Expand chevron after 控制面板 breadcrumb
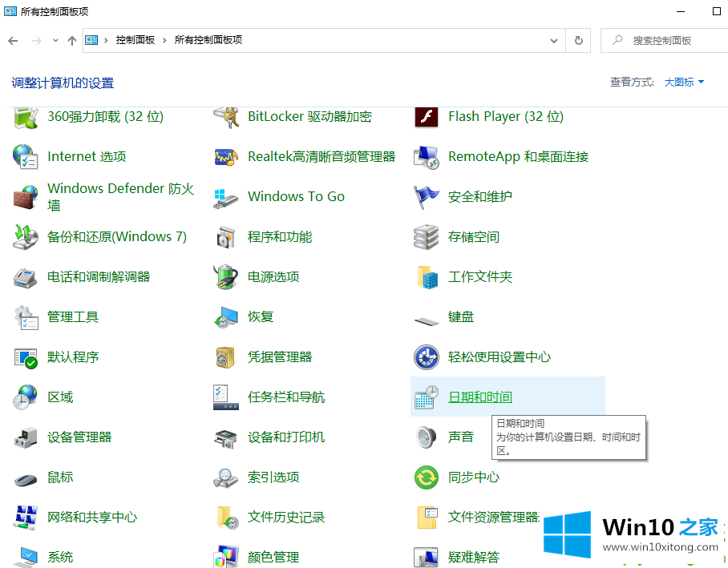The width and height of the screenshot is (728, 568). point(164,40)
